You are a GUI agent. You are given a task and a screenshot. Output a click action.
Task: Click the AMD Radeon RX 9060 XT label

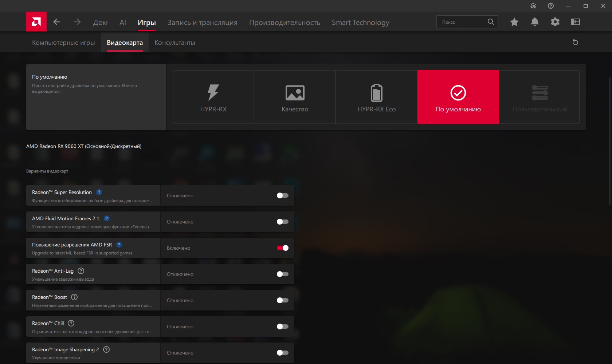click(84, 146)
